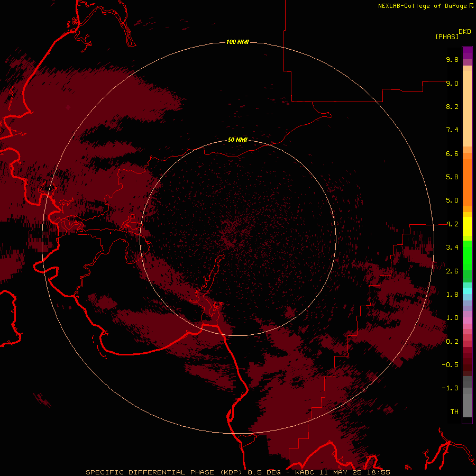Click the 0.2 scale value
Screen dimensions: 476x476
452,342
